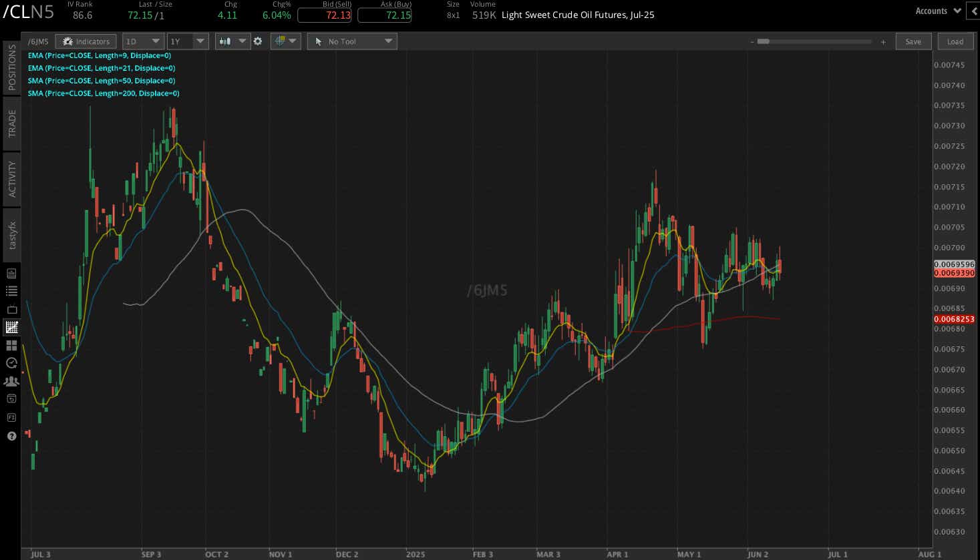This screenshot has width=980, height=560.
Task: Open the community people icon in the sidebar
Action: tap(11, 381)
